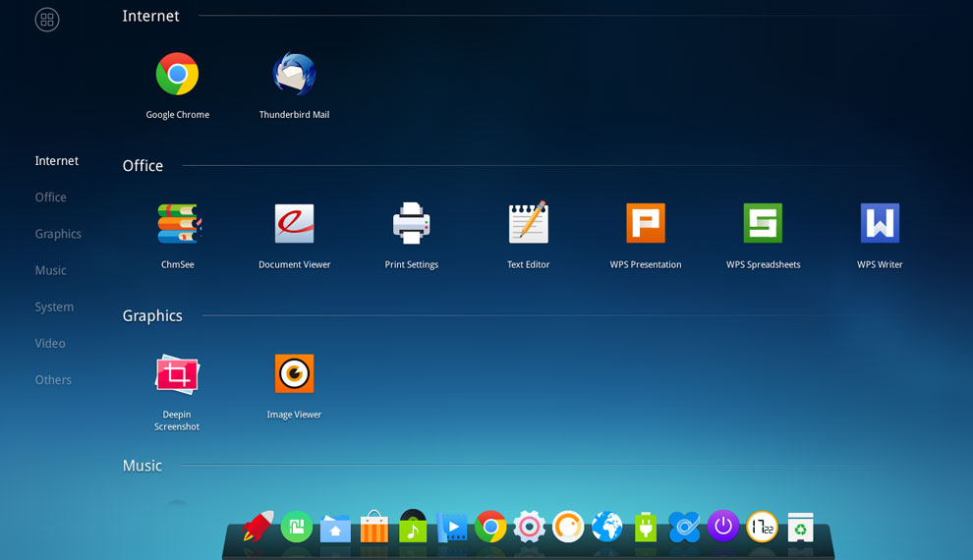
Task: Launch the Text Editor
Action: 529,222
